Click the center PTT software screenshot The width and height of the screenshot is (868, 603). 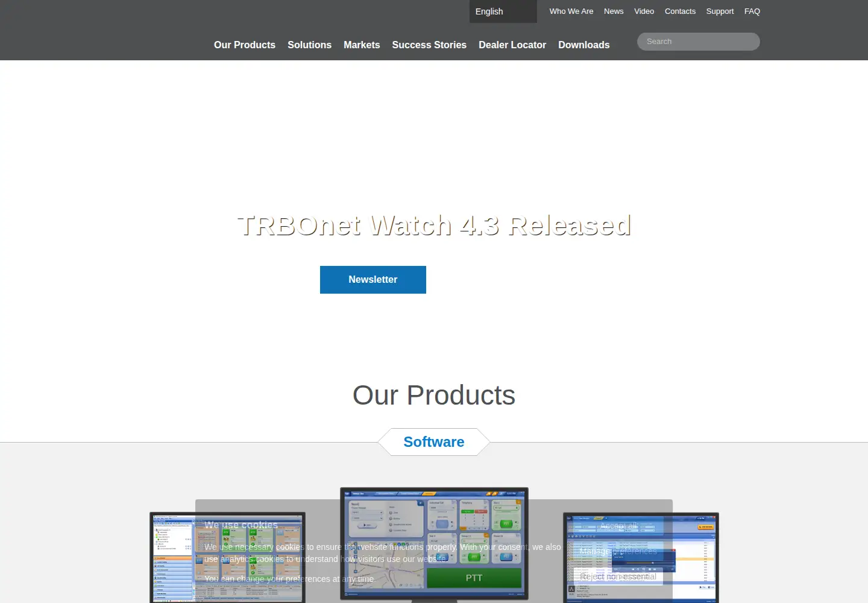[x=434, y=543]
